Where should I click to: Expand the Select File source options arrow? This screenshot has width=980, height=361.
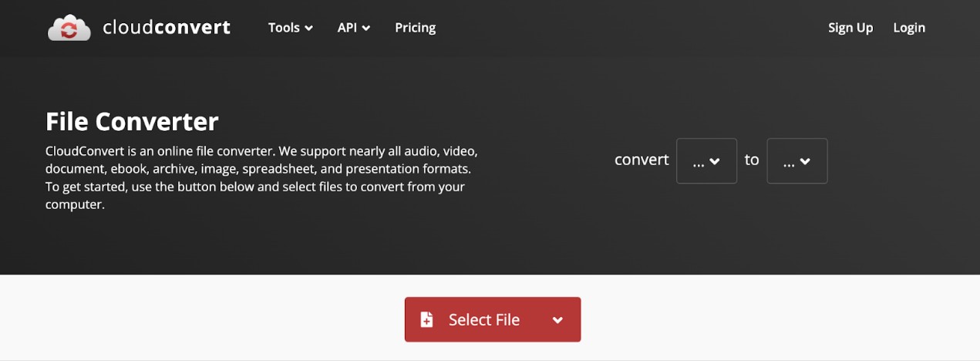pyautogui.click(x=557, y=320)
